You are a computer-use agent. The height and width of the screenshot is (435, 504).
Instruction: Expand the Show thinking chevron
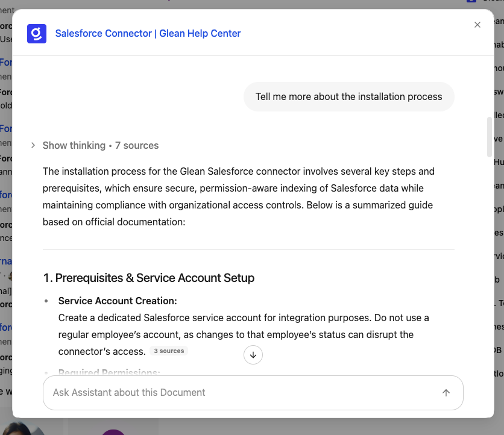pos(33,146)
